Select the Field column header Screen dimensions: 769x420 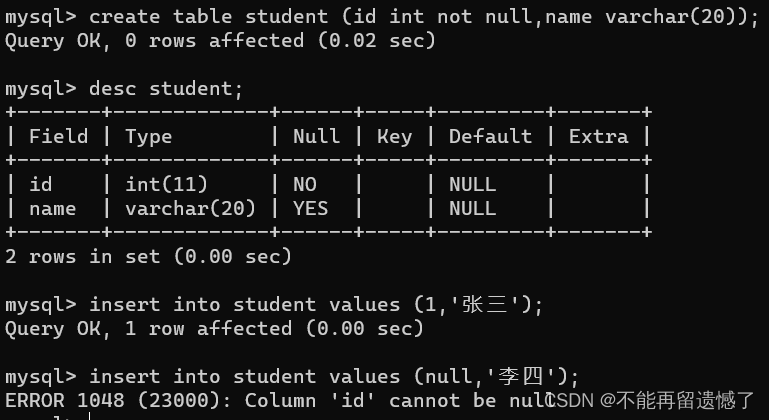pyautogui.click(x=58, y=136)
